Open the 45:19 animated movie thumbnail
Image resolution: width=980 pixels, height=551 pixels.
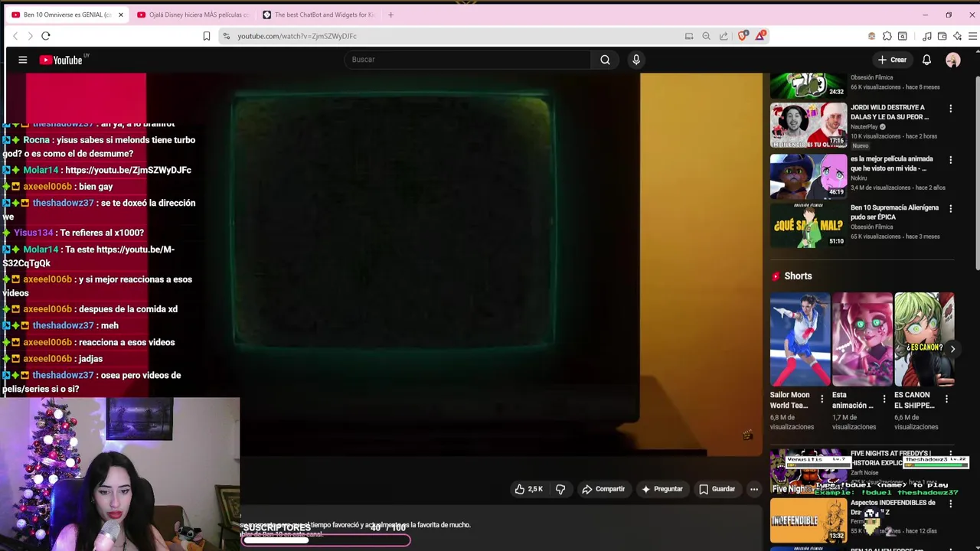[x=808, y=175]
